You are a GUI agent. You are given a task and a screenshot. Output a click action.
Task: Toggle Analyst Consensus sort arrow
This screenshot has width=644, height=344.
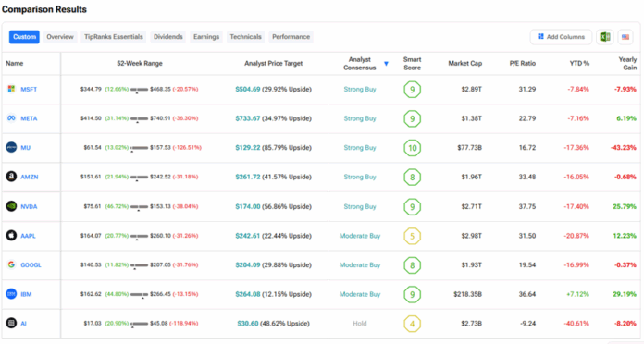point(386,64)
